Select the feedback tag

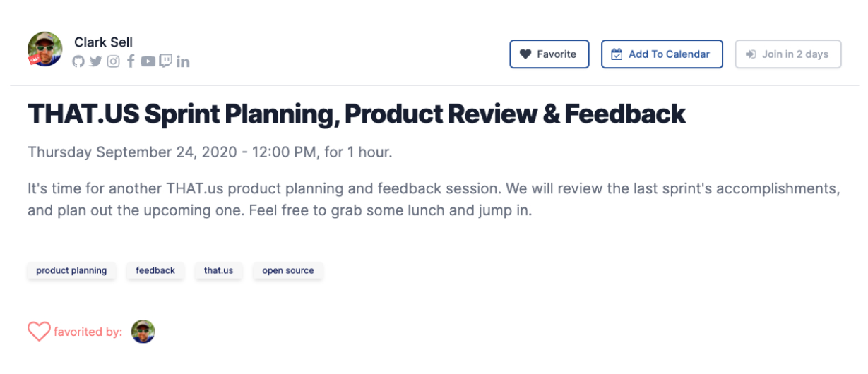pyautogui.click(x=155, y=270)
